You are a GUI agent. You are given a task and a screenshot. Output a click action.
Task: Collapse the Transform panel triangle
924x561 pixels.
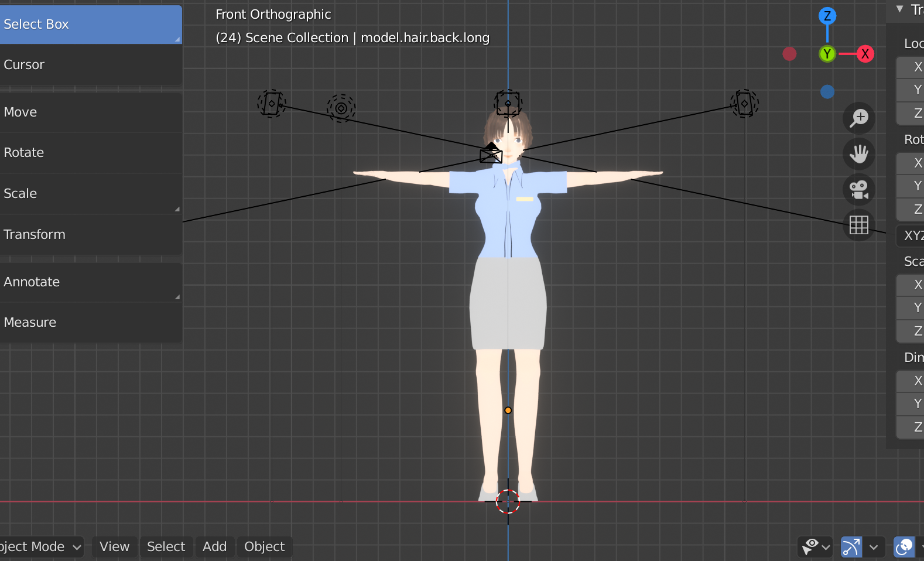(x=900, y=9)
